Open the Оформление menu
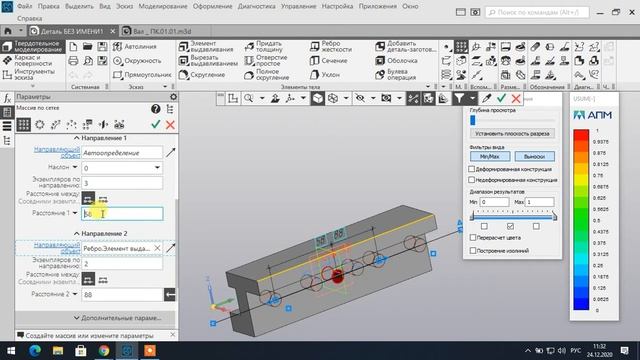The height and width of the screenshot is (360, 640). pos(213,6)
